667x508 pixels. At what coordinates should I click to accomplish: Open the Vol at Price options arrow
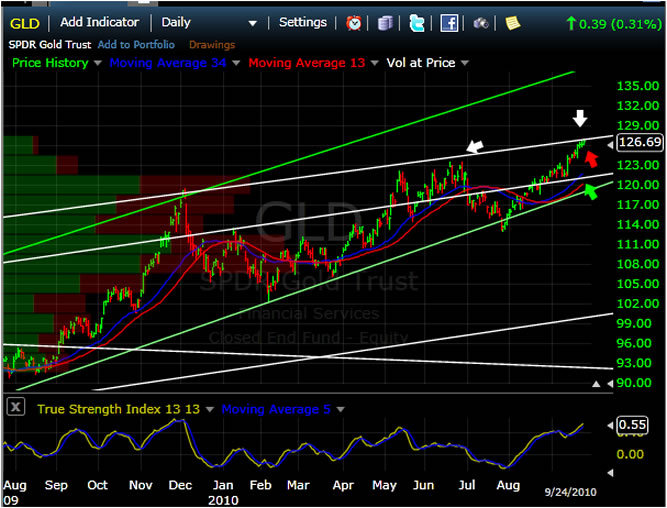[463, 63]
